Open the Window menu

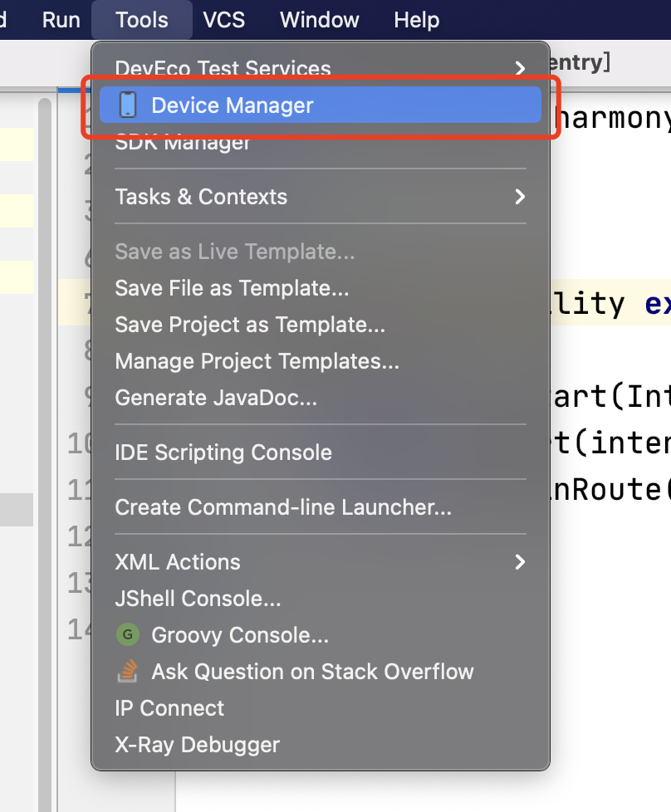pyautogui.click(x=319, y=20)
